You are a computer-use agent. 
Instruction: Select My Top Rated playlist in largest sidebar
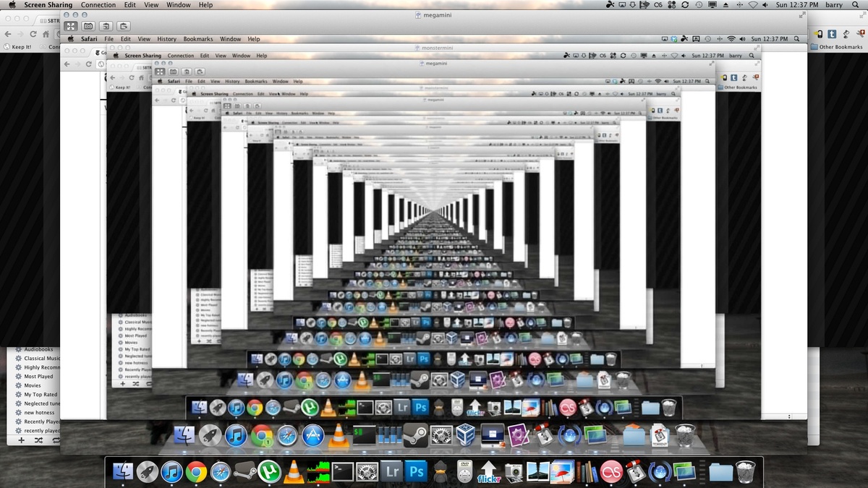[x=35, y=395]
